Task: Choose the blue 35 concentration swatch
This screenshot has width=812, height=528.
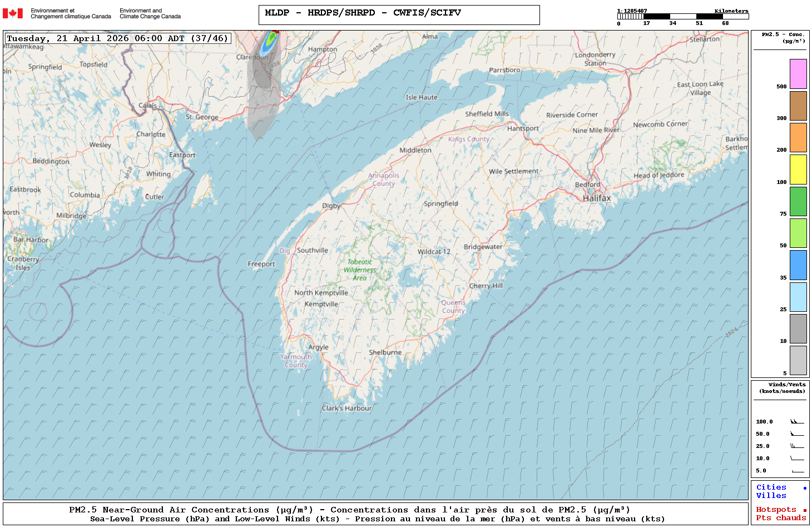Action: pos(798,265)
